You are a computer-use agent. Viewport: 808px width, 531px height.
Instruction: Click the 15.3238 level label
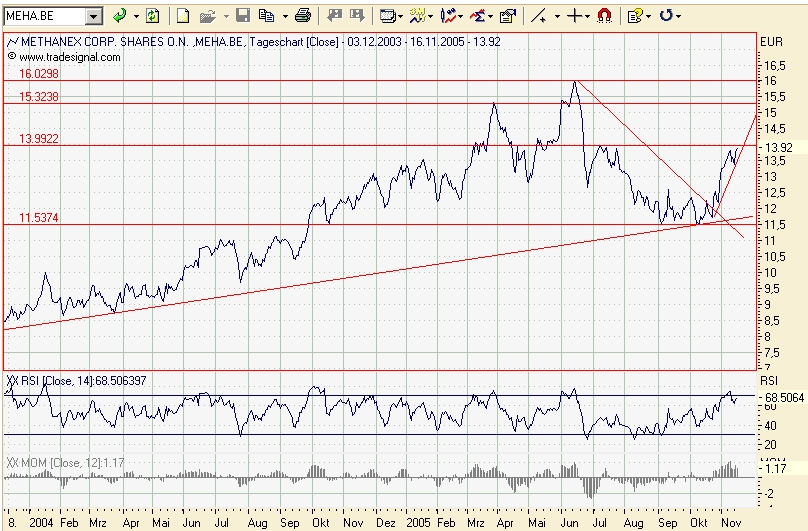pyautogui.click(x=39, y=97)
